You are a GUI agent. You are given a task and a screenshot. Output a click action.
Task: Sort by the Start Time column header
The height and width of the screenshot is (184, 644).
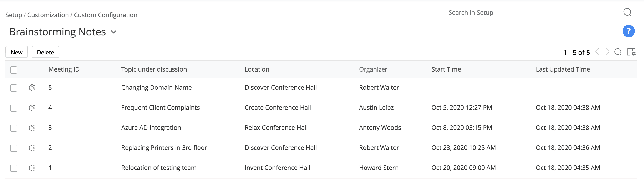coord(446,69)
